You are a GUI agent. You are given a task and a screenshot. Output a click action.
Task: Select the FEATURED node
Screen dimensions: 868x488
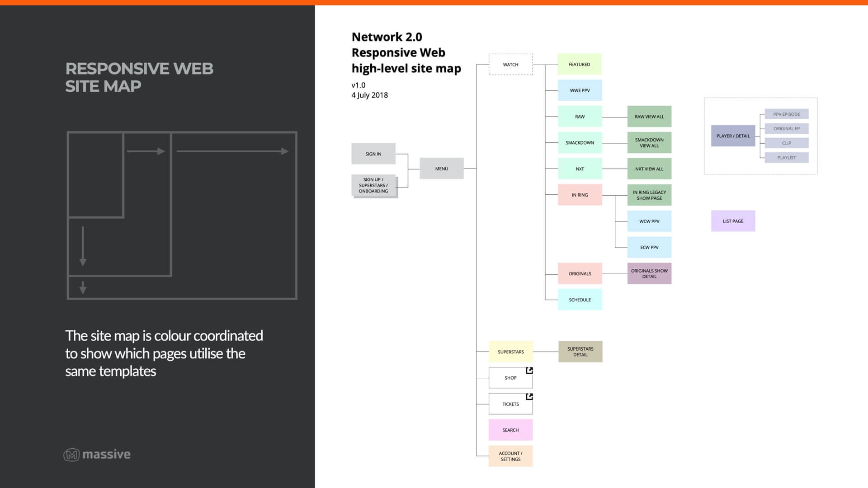[580, 64]
